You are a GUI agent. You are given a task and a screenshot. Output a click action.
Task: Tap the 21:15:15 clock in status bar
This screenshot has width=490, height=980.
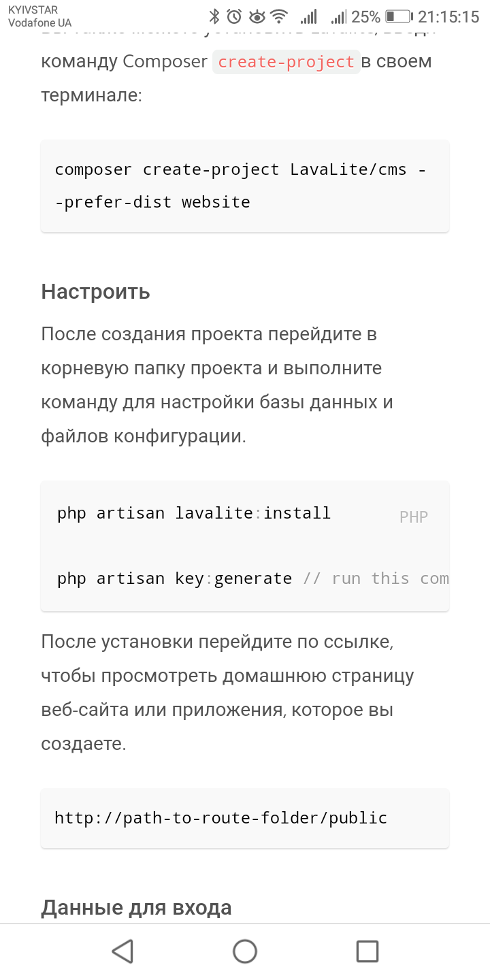point(448,16)
